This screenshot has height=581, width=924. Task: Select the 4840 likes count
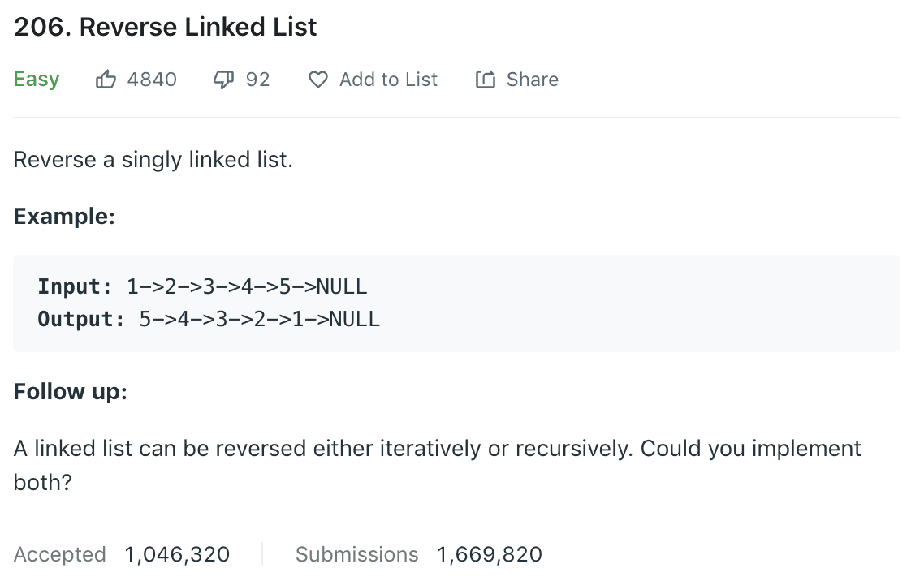click(x=152, y=80)
